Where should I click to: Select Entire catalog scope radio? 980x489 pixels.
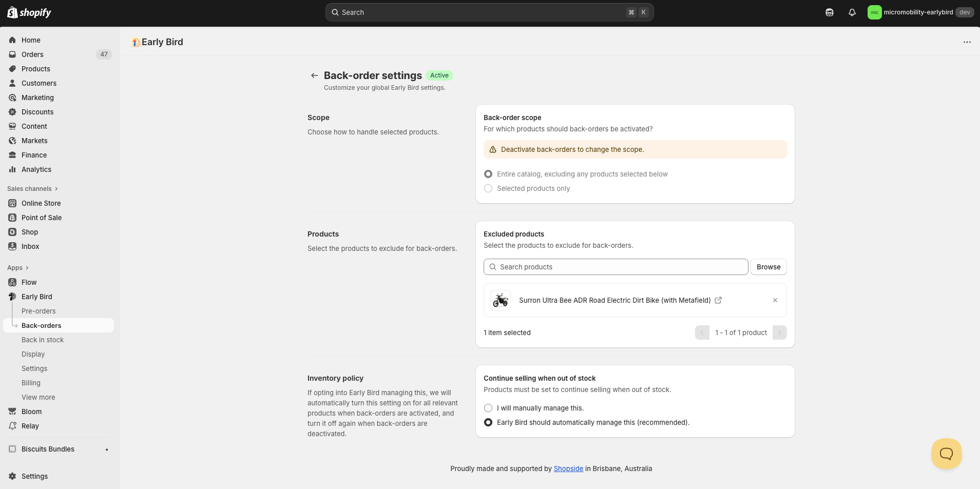tap(488, 174)
